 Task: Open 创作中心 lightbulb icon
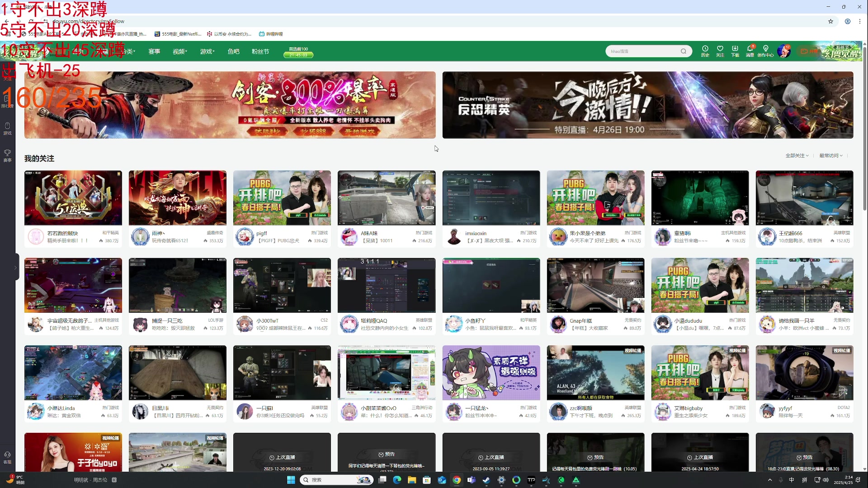click(765, 51)
